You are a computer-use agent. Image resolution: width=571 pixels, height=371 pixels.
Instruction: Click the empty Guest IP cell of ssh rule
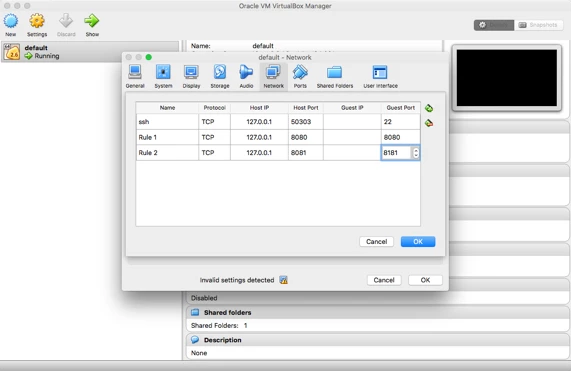352,122
